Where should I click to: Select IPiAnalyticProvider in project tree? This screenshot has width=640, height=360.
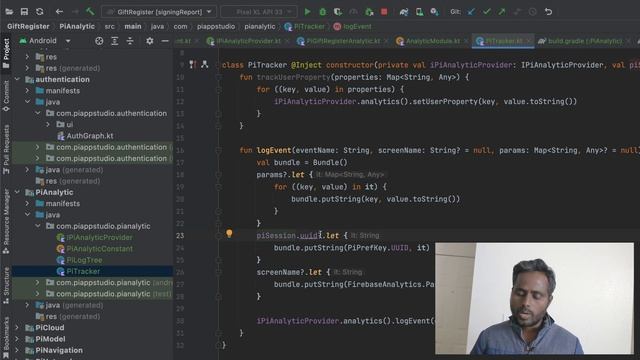(94, 238)
